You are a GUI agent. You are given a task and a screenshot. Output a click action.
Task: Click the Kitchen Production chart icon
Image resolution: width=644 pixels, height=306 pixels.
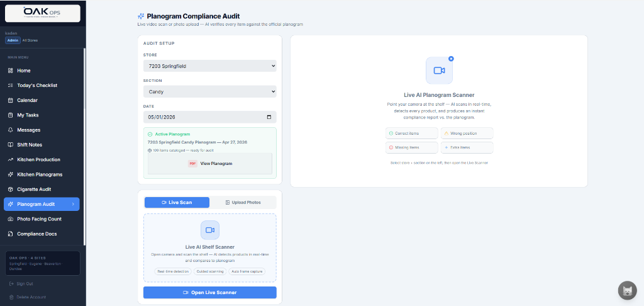[x=11, y=159]
